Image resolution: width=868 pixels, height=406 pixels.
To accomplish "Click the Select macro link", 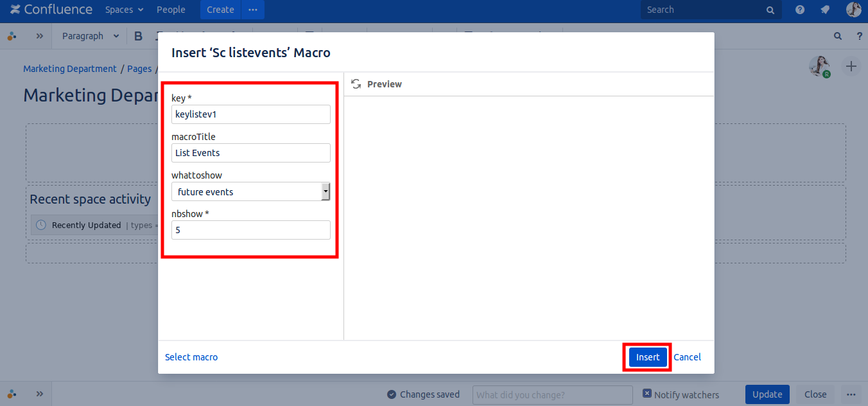I will (191, 357).
